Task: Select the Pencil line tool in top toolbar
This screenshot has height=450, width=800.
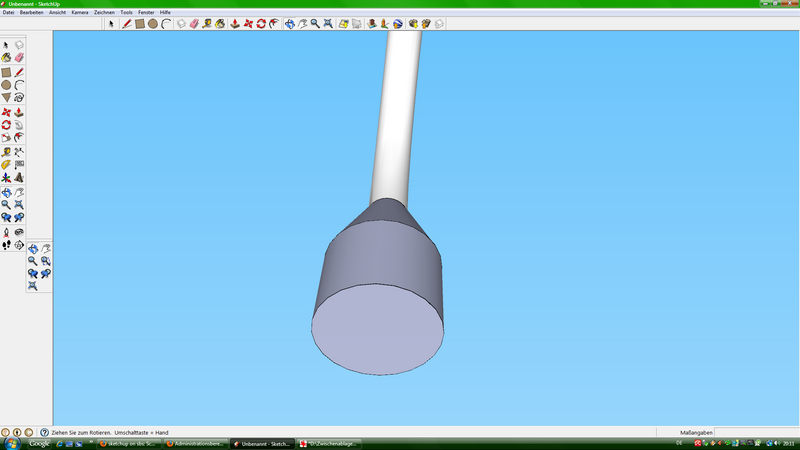Action: click(x=127, y=23)
